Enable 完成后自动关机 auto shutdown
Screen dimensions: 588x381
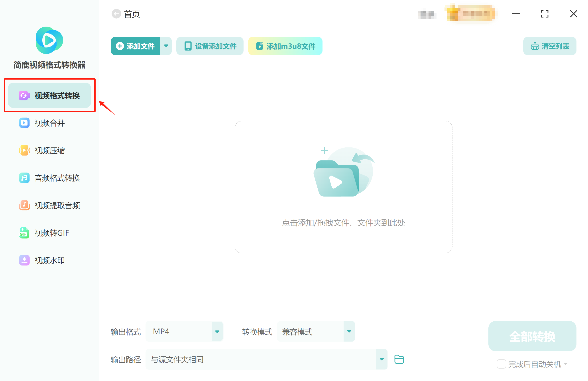point(501,364)
